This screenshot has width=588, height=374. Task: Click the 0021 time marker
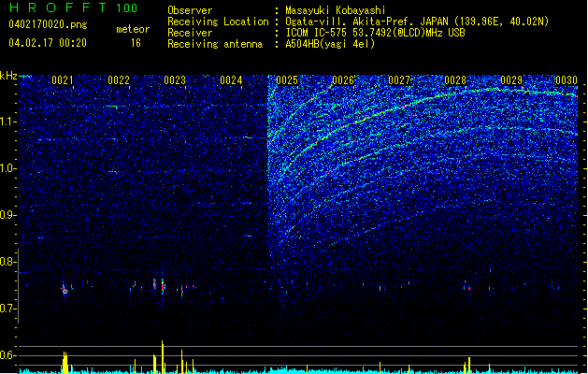63,80
